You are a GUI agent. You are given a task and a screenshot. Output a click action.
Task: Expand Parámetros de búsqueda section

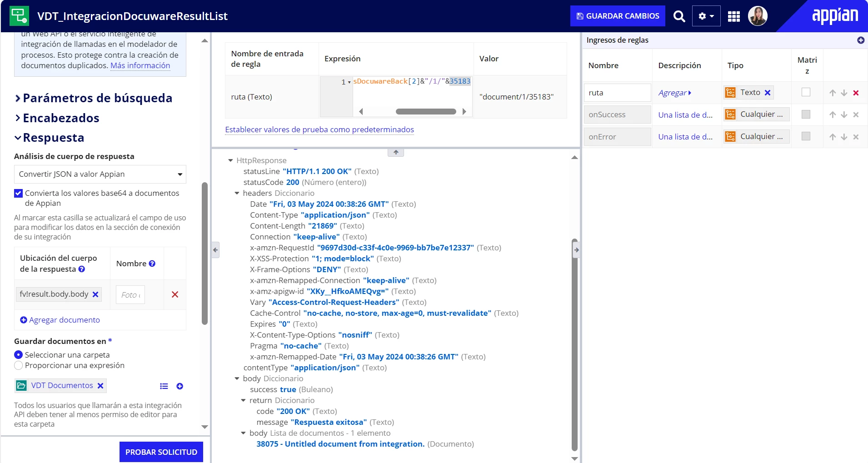pos(93,98)
